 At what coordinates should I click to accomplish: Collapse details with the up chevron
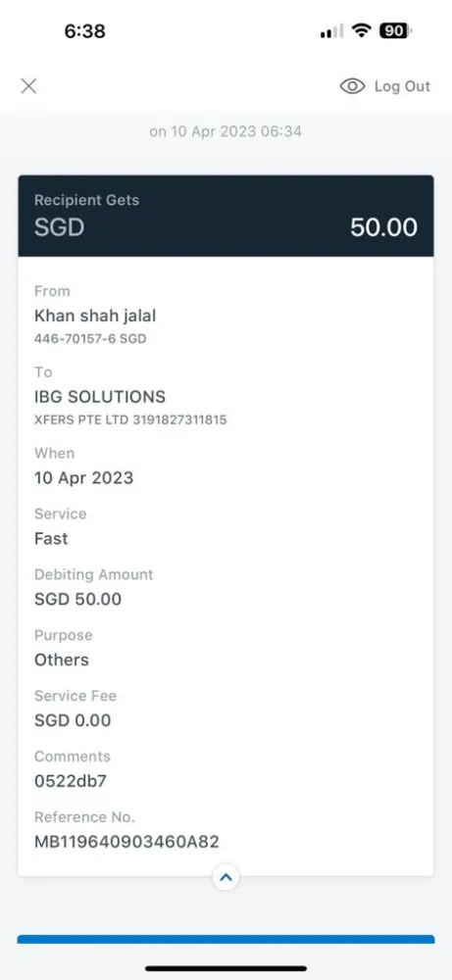pos(226,877)
